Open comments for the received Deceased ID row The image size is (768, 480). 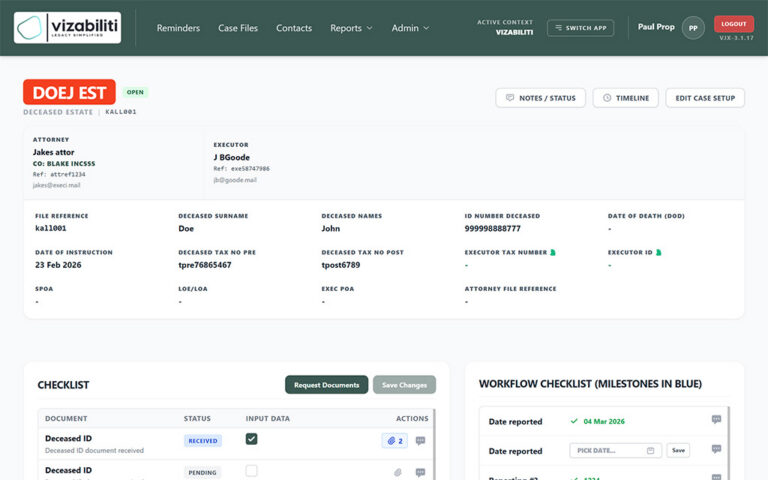pos(420,441)
